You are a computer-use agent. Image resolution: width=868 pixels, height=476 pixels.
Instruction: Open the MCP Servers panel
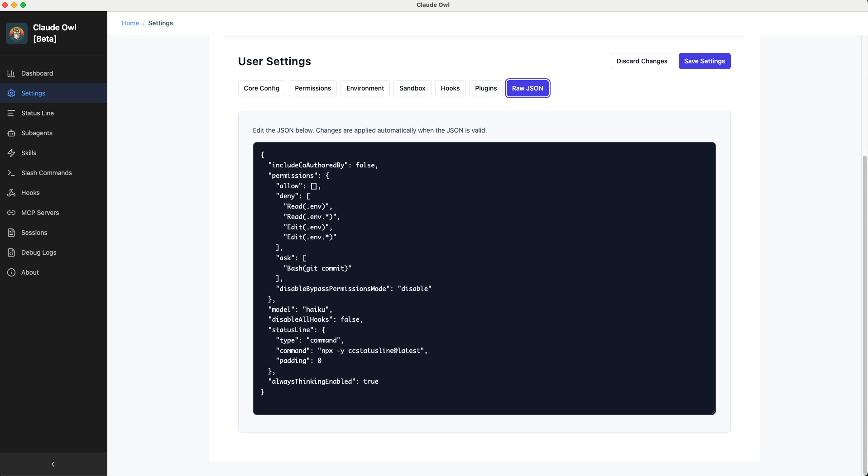coord(40,213)
